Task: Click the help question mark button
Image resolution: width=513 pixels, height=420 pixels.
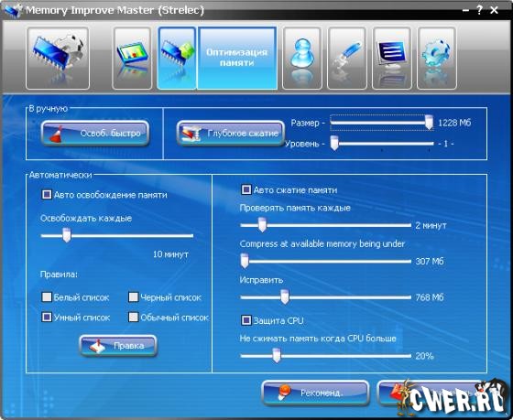Action: point(479,10)
